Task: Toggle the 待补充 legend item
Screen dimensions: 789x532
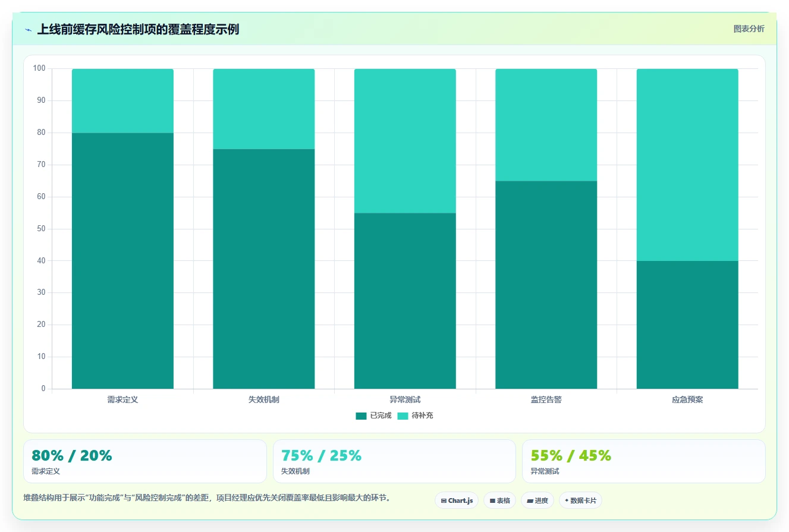Action: tap(415, 415)
